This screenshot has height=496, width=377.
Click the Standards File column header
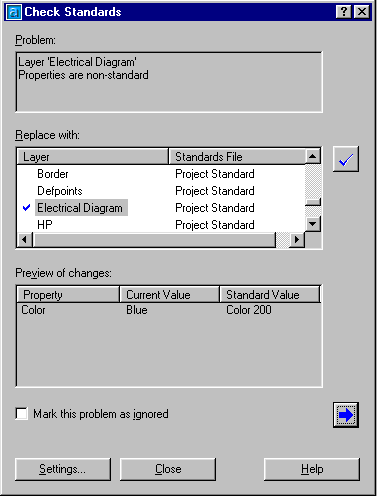pos(237,157)
